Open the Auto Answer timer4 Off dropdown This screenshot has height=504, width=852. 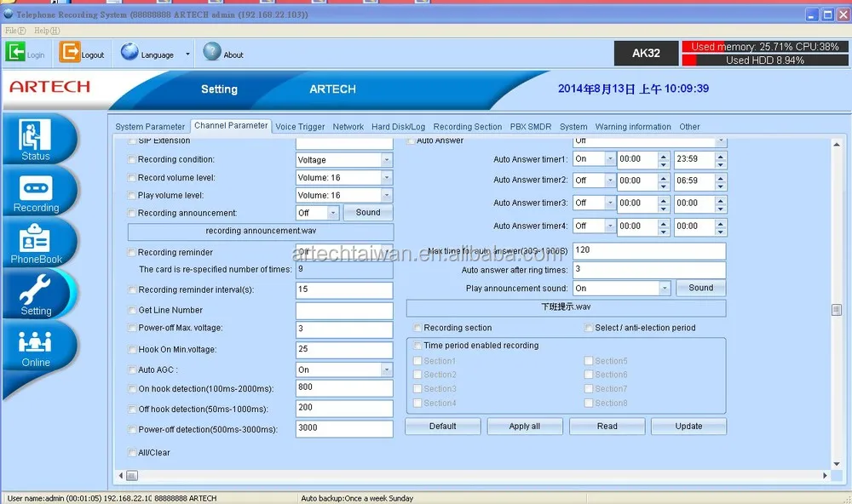point(595,226)
